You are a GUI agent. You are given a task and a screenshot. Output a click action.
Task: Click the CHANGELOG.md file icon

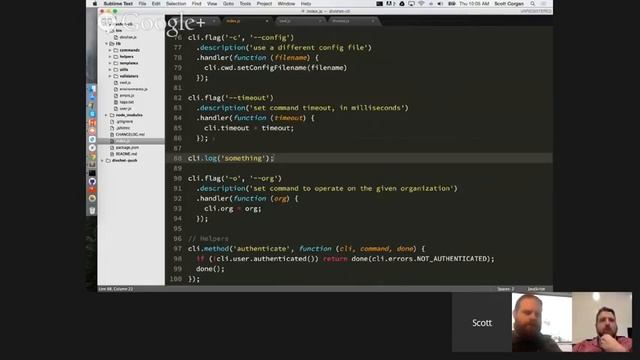click(x=112, y=134)
